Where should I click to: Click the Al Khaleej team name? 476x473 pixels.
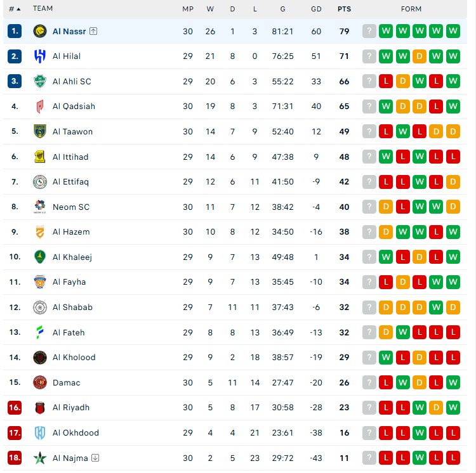point(72,257)
